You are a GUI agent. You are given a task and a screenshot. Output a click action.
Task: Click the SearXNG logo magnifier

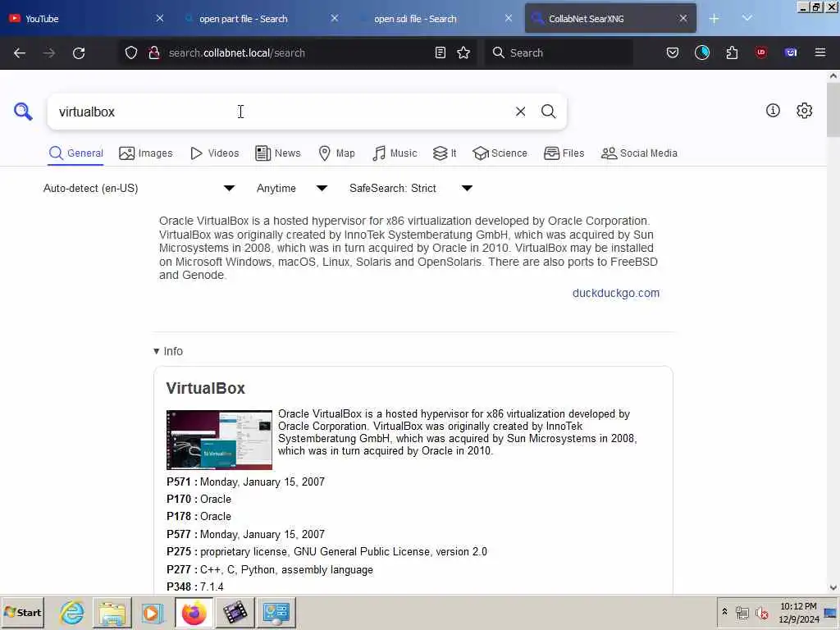point(23,112)
